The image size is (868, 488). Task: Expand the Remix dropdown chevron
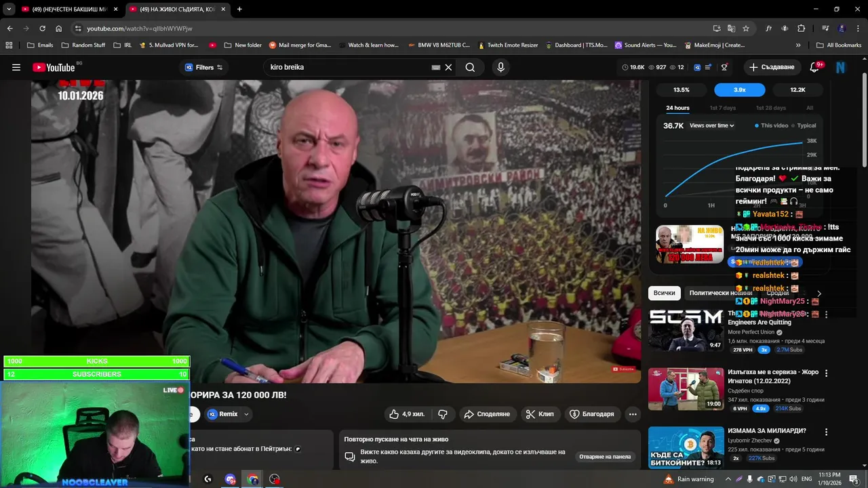pos(246,414)
